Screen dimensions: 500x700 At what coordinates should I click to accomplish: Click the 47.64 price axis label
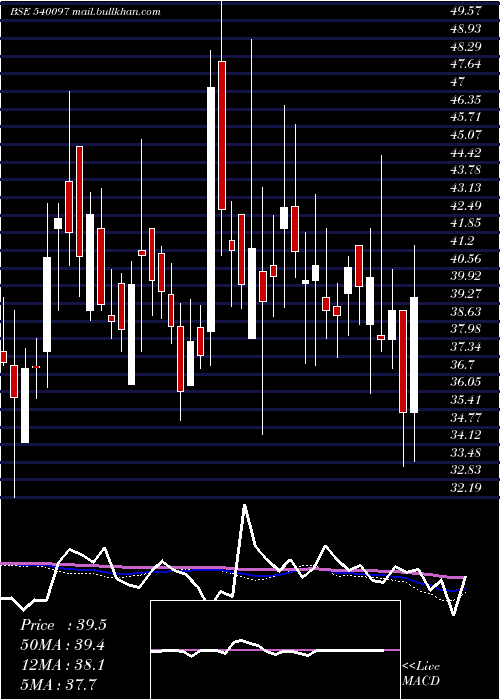pos(465,64)
